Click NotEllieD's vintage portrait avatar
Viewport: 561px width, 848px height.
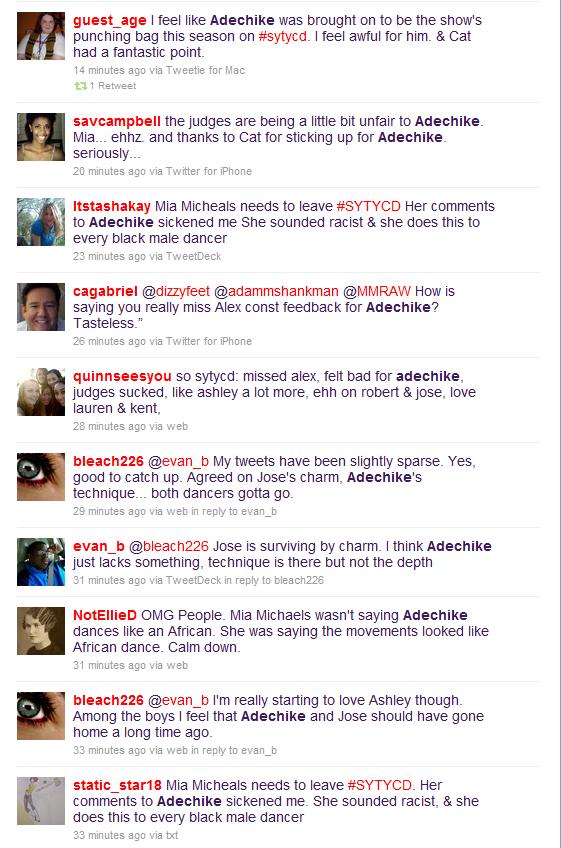coord(41,631)
